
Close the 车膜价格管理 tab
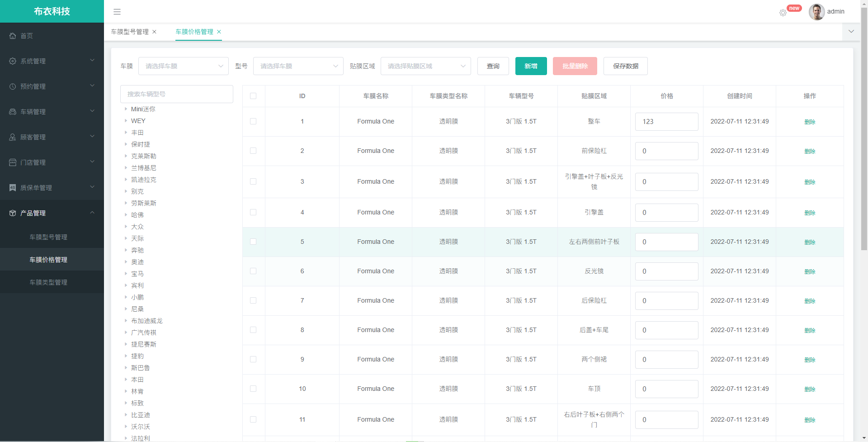tap(219, 32)
